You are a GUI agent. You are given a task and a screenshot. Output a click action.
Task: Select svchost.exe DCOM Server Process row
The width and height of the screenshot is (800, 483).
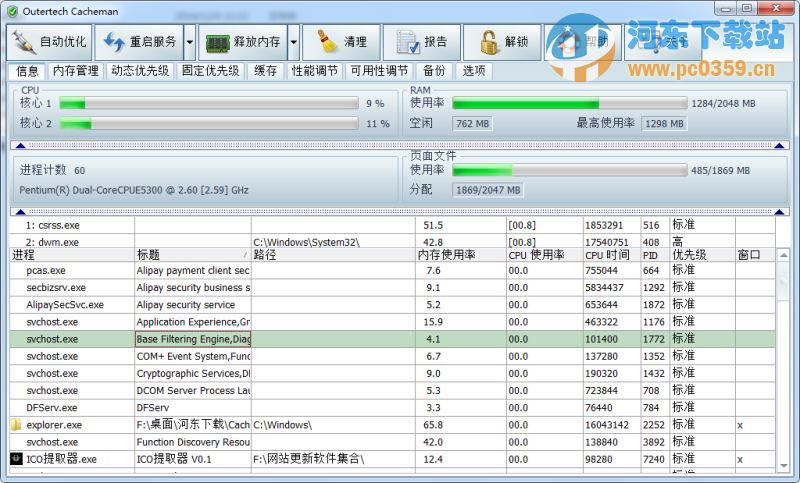tap(392, 391)
